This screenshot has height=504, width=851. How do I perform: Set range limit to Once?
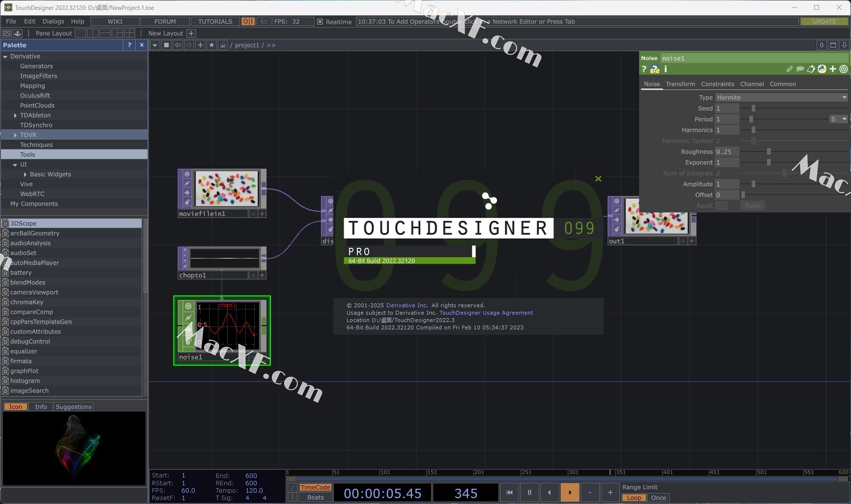[x=659, y=498]
